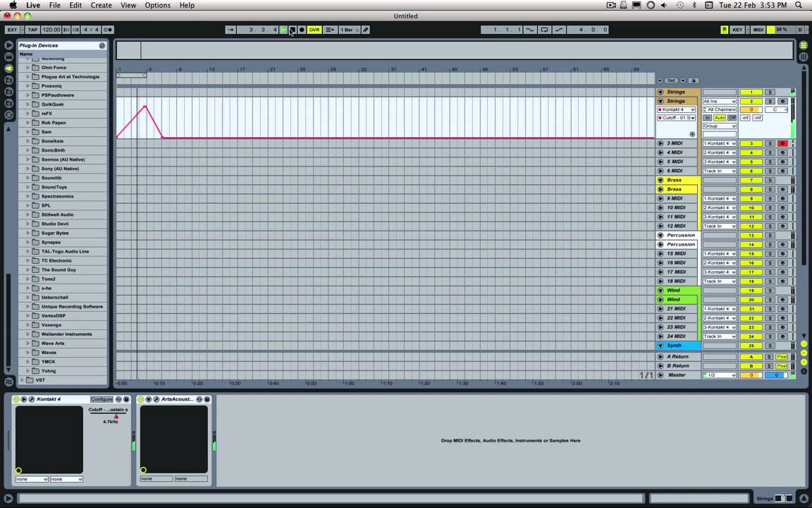Click the Punch-In switch
Image resolution: width=812 pixels, height=508 pixels.
530,30
